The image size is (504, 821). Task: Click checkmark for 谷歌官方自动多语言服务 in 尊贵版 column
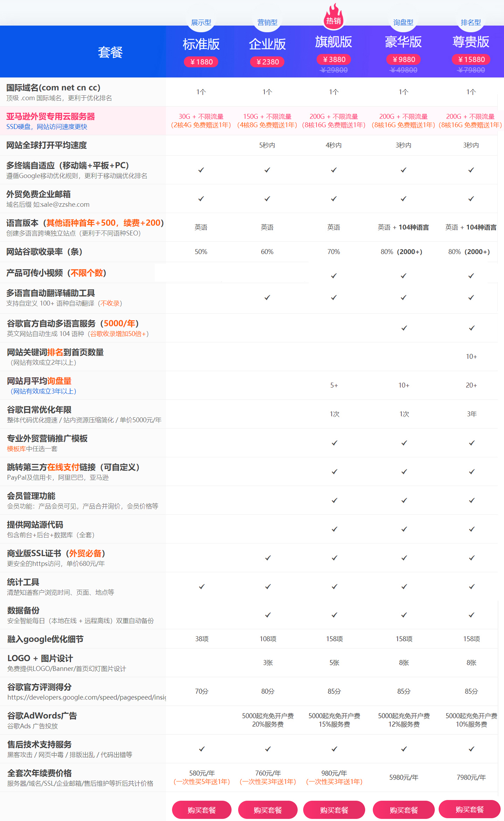[x=472, y=328]
